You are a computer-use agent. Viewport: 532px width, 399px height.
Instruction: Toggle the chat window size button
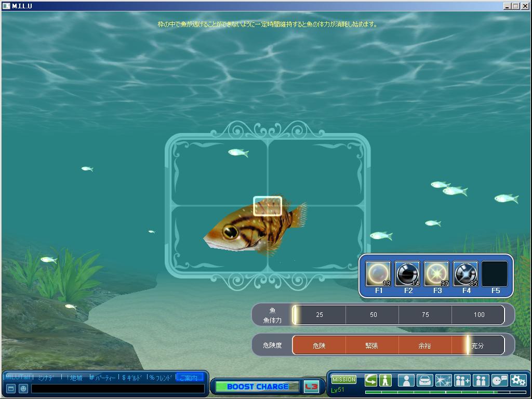tap(11, 389)
